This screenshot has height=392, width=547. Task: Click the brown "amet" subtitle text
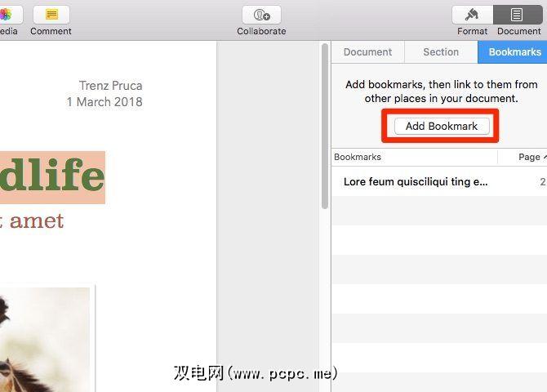pos(36,221)
